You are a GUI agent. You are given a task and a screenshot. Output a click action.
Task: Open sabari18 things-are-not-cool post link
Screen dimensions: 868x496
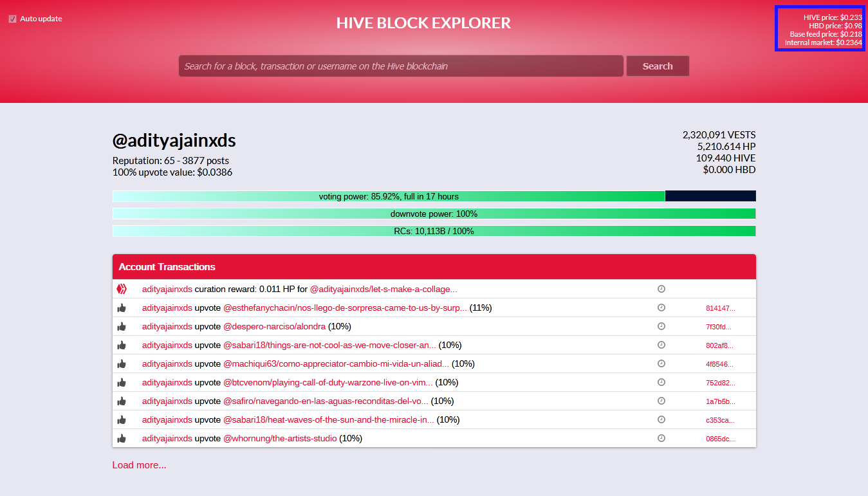pyautogui.click(x=329, y=345)
